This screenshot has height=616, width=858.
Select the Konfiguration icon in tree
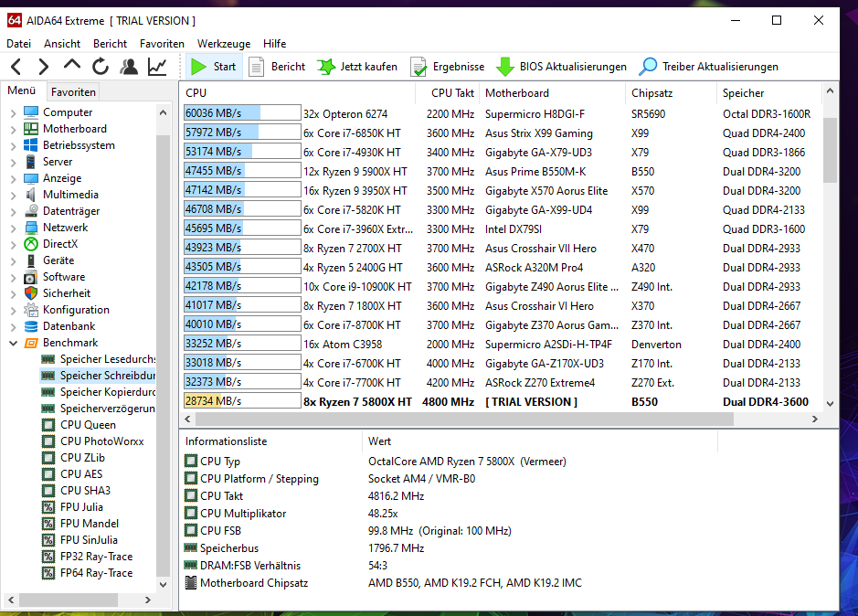(x=31, y=310)
